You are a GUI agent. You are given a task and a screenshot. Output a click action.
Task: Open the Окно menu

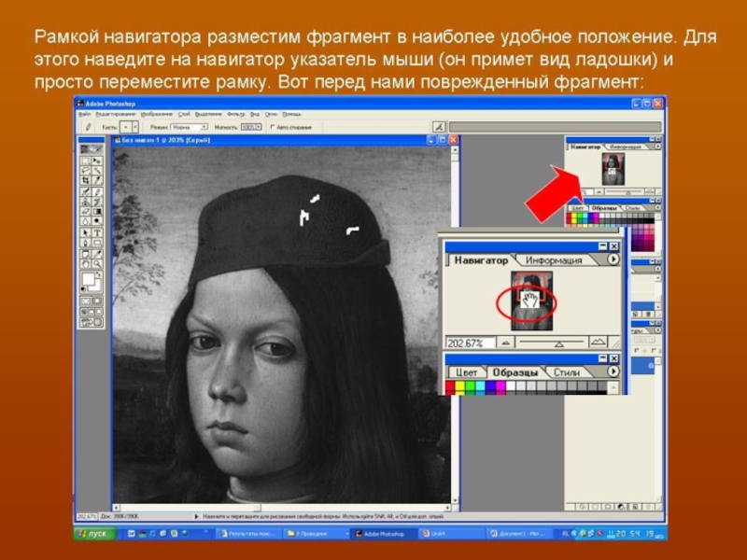(271, 114)
